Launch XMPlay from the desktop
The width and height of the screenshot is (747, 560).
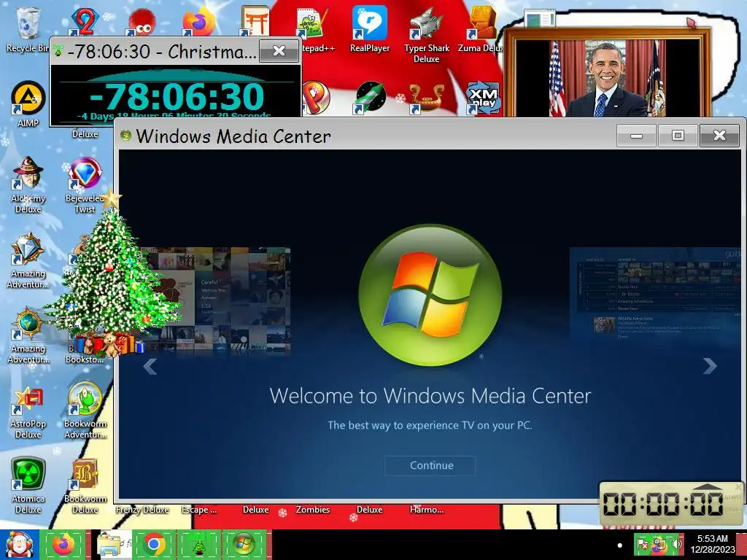coord(482,98)
